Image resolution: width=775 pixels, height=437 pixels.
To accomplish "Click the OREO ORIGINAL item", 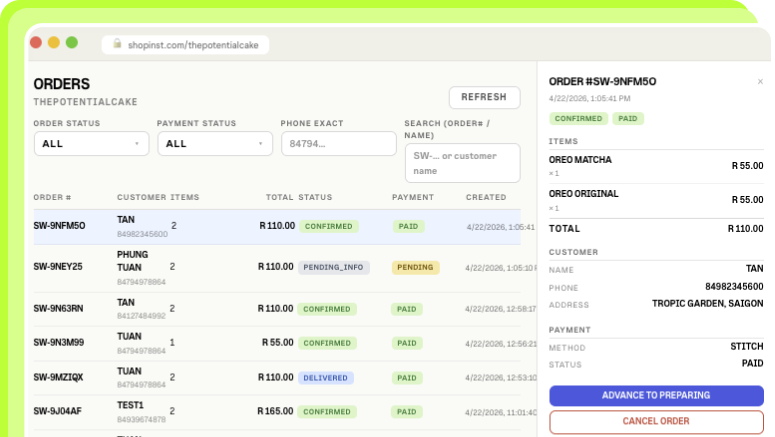I will pyautogui.click(x=583, y=194).
